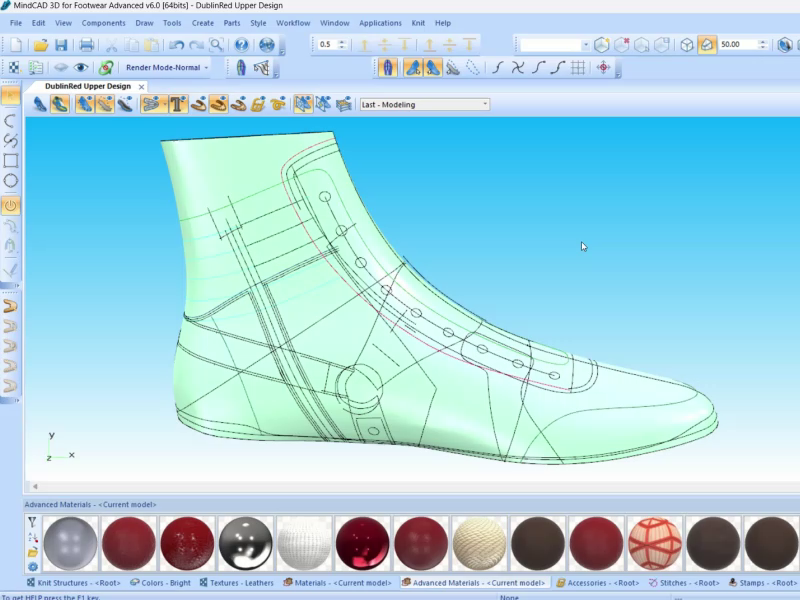Select the arc drawing tool

(11, 120)
